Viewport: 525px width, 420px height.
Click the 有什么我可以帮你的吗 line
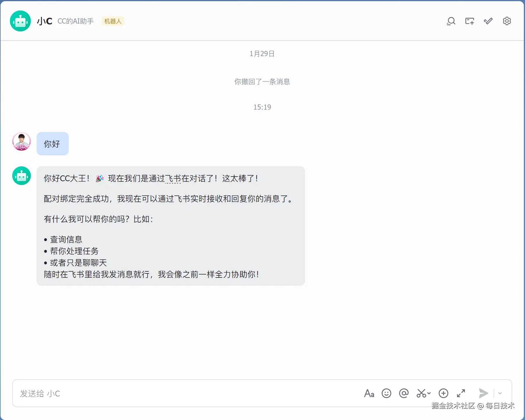(99, 219)
